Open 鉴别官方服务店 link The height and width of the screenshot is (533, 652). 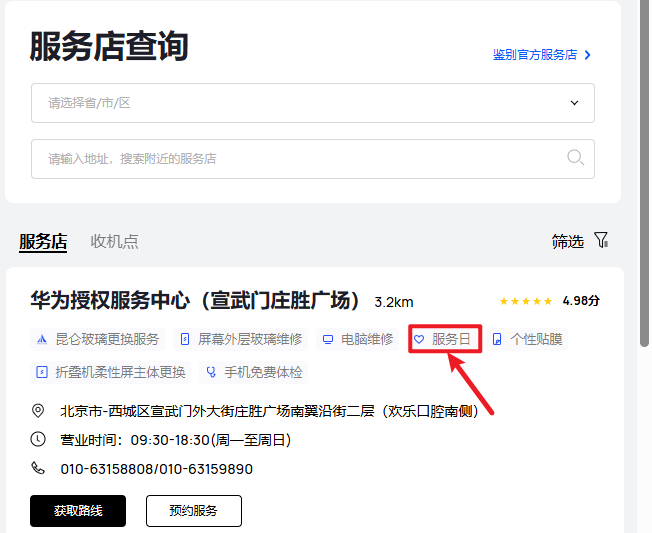coord(535,54)
